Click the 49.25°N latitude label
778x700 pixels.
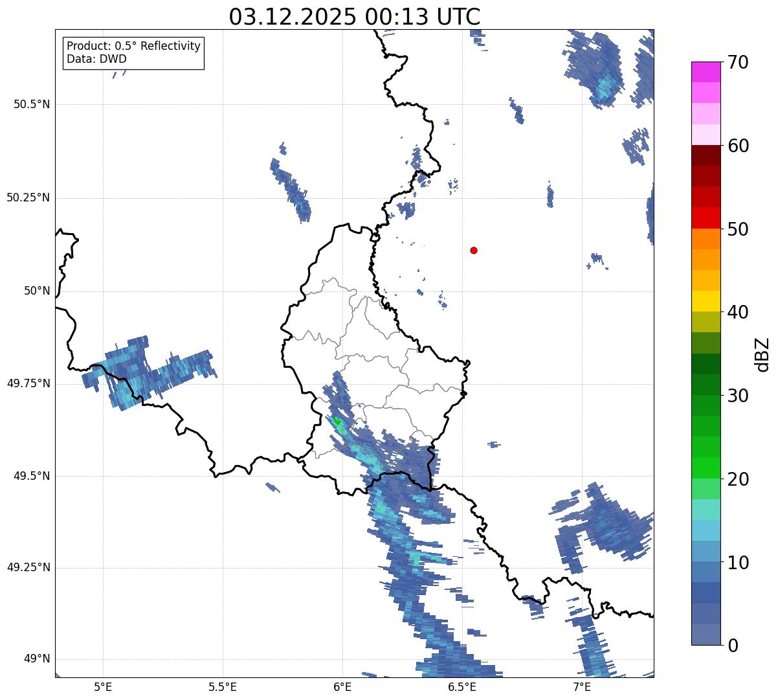28,568
